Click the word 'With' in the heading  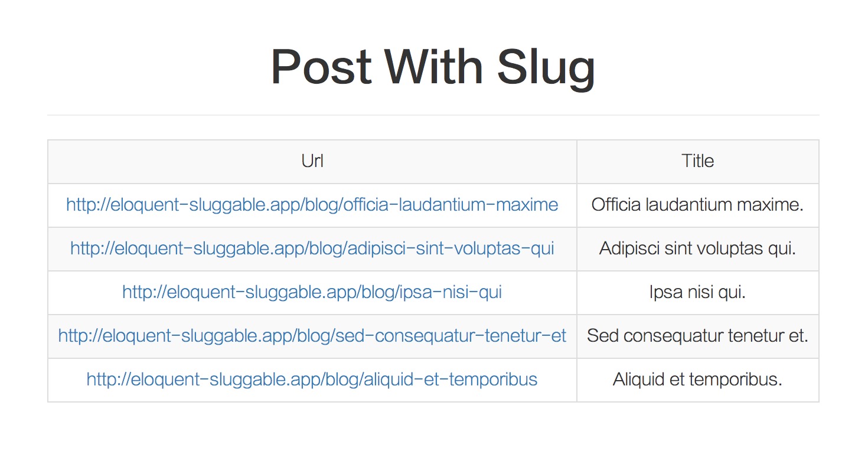pyautogui.click(x=436, y=67)
